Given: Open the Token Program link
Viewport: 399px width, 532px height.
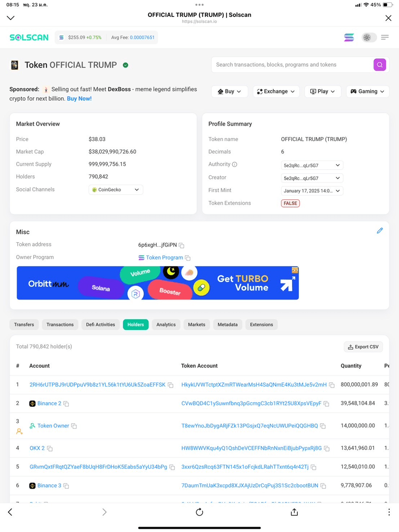Looking at the screenshot, I should (164, 258).
